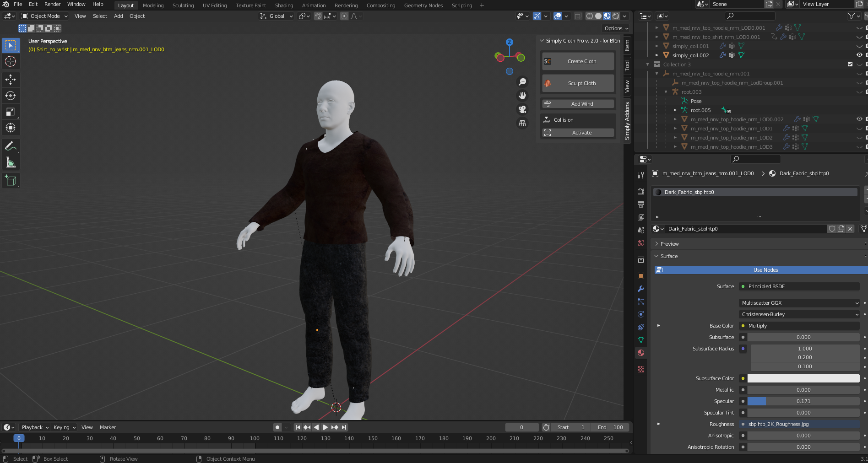Open the Texture properties tab
The height and width of the screenshot is (463, 868).
pos(641,369)
